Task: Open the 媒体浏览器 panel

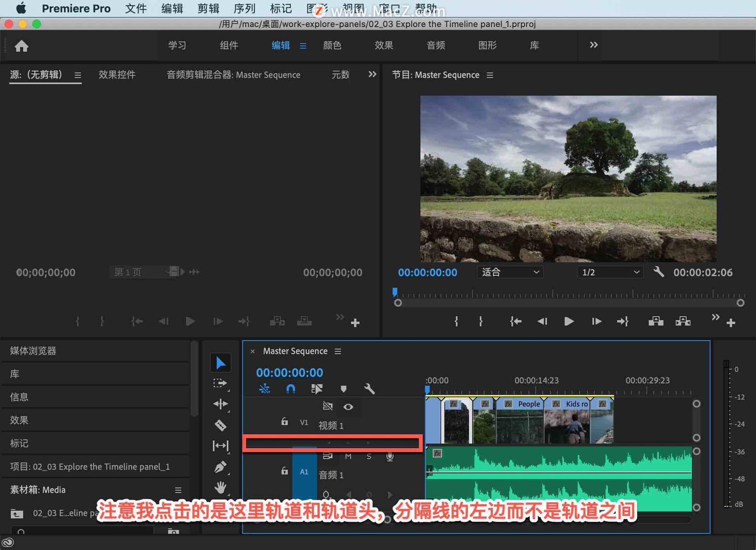Action: tap(33, 351)
